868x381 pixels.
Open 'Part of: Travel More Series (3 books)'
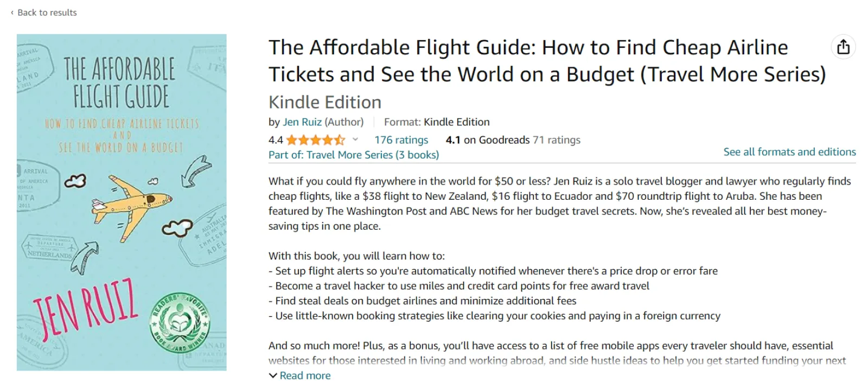coord(354,155)
